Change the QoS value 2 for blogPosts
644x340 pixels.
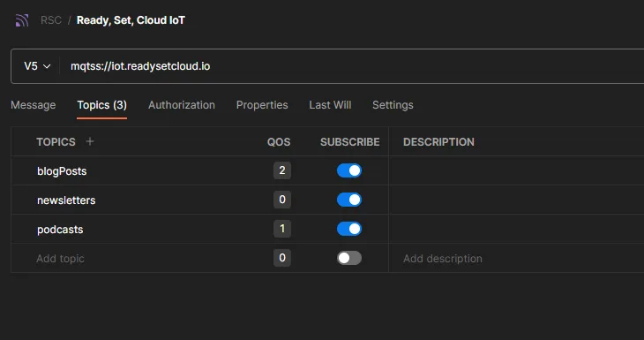[x=282, y=170]
